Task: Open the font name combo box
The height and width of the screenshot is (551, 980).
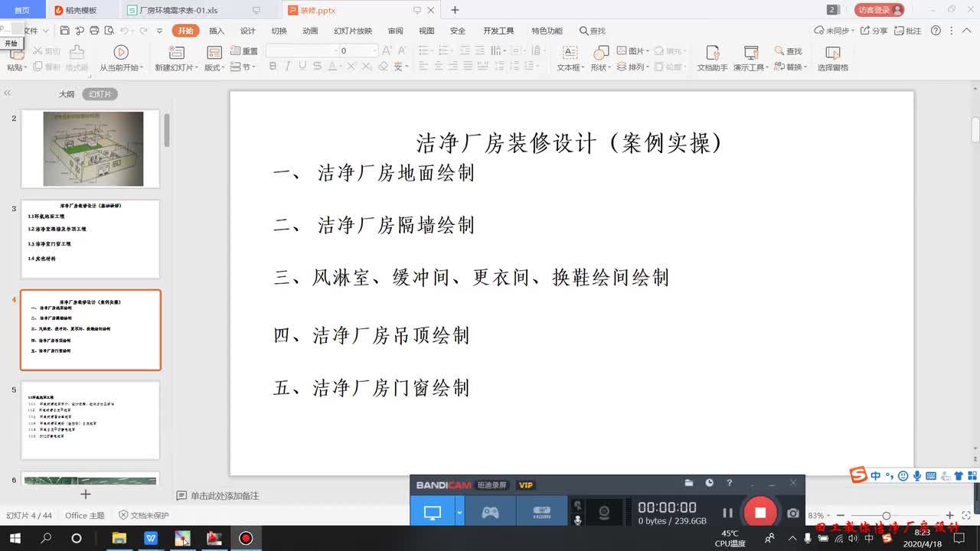Action: (302, 51)
